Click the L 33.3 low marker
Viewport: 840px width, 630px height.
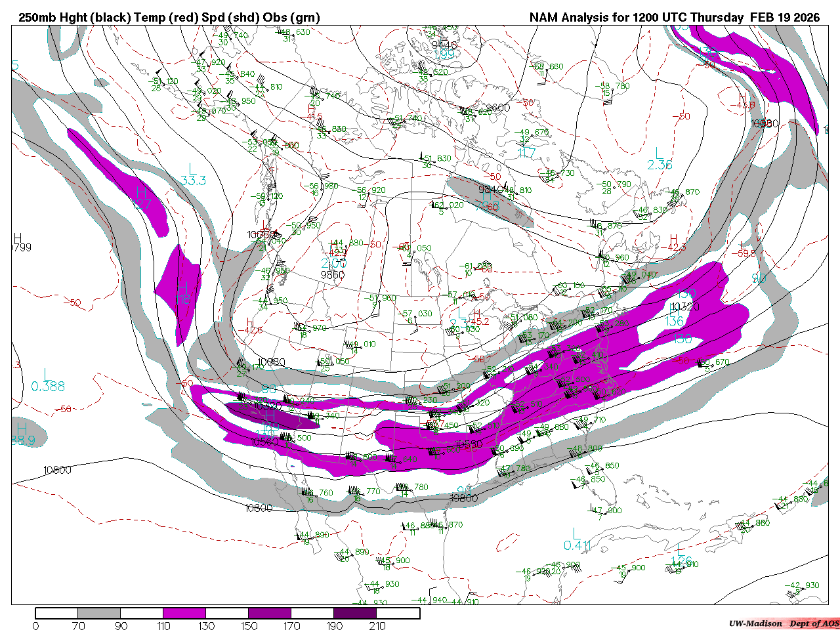tap(193, 175)
